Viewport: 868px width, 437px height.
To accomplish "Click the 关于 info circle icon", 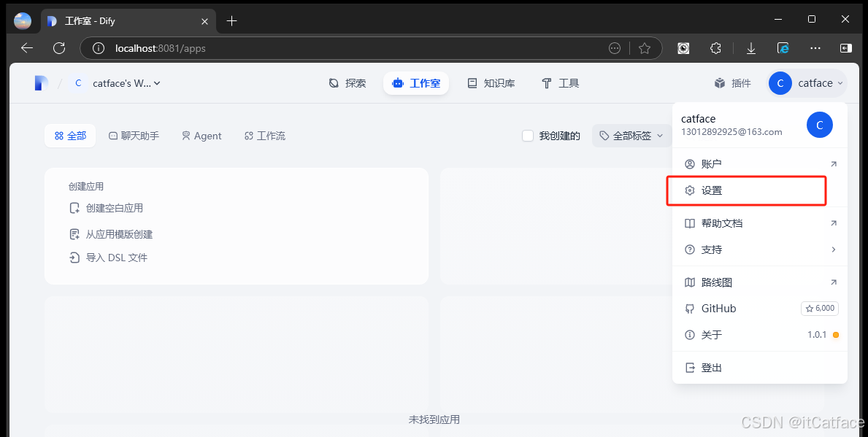I will click(690, 335).
